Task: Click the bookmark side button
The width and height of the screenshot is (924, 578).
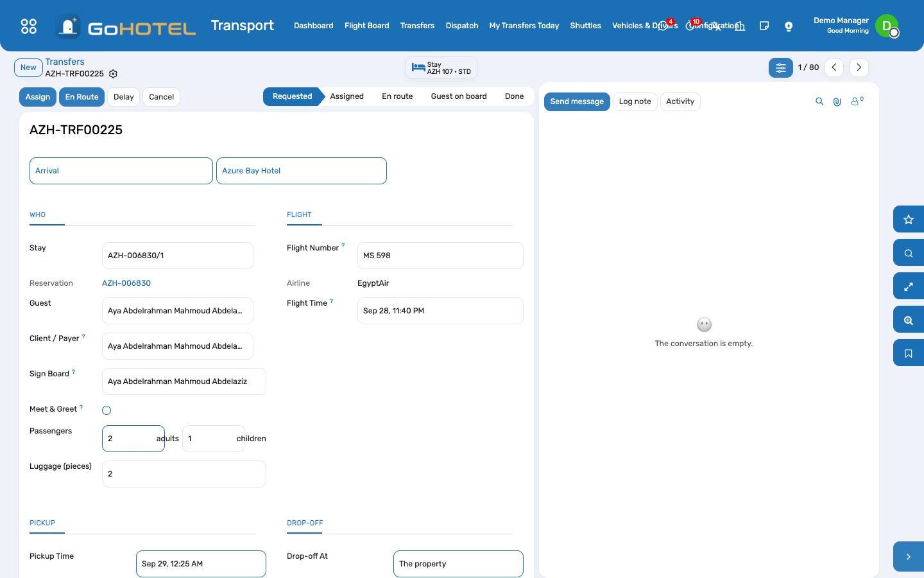Action: click(x=909, y=353)
